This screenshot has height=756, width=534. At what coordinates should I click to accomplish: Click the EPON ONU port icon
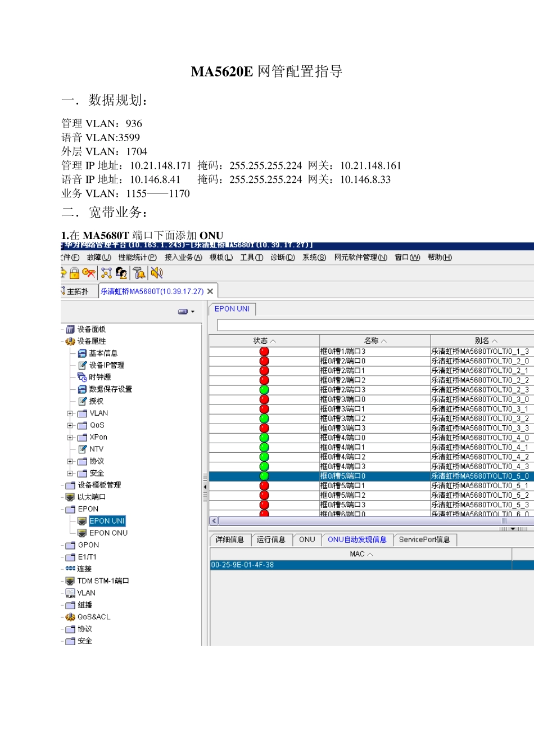[82, 533]
